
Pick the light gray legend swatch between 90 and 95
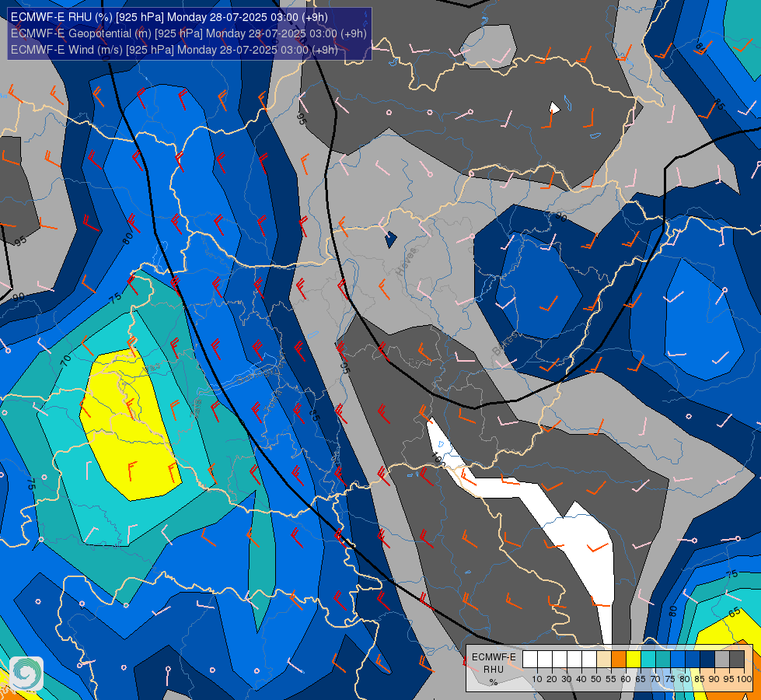click(722, 660)
